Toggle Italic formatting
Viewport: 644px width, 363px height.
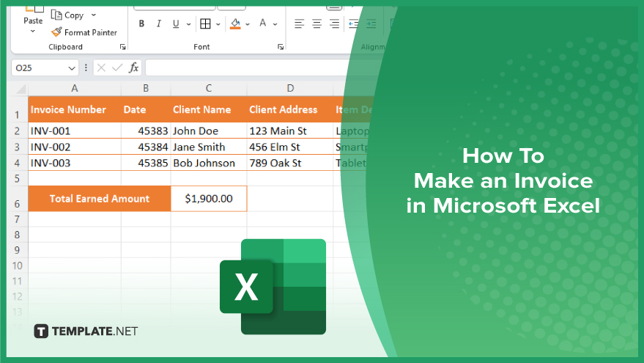(158, 24)
